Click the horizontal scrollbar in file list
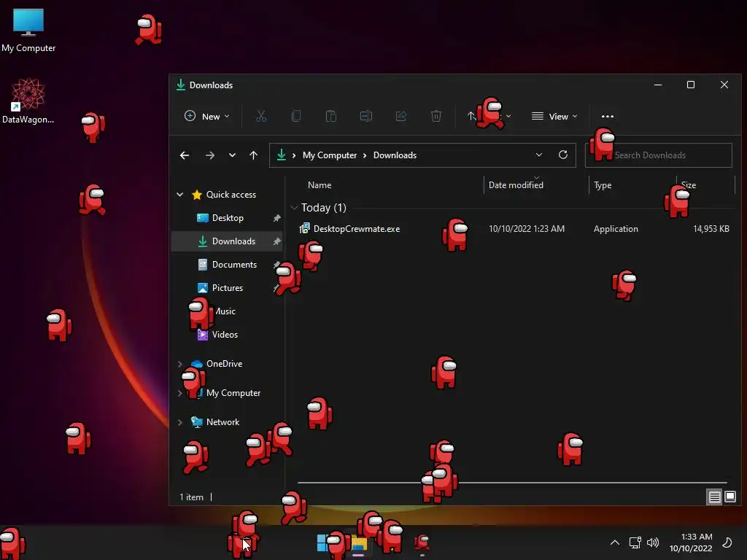747x560 pixels. click(512, 483)
